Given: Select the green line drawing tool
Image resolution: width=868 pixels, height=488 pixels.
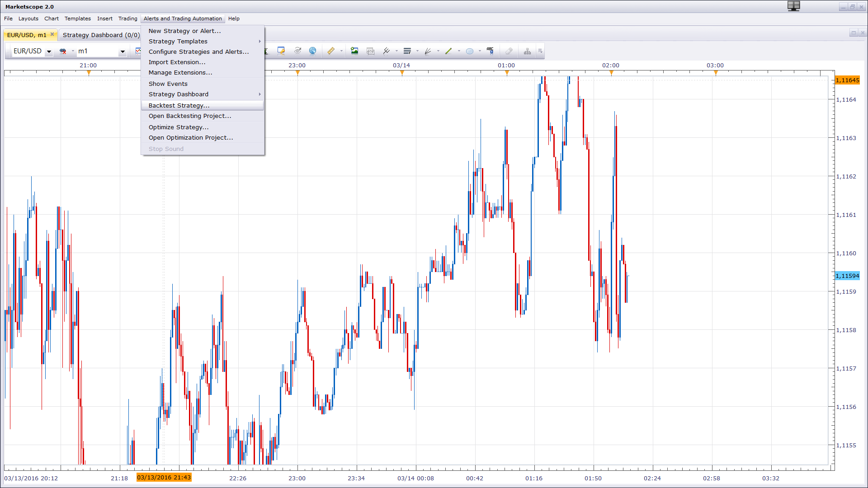Looking at the screenshot, I should tap(448, 51).
